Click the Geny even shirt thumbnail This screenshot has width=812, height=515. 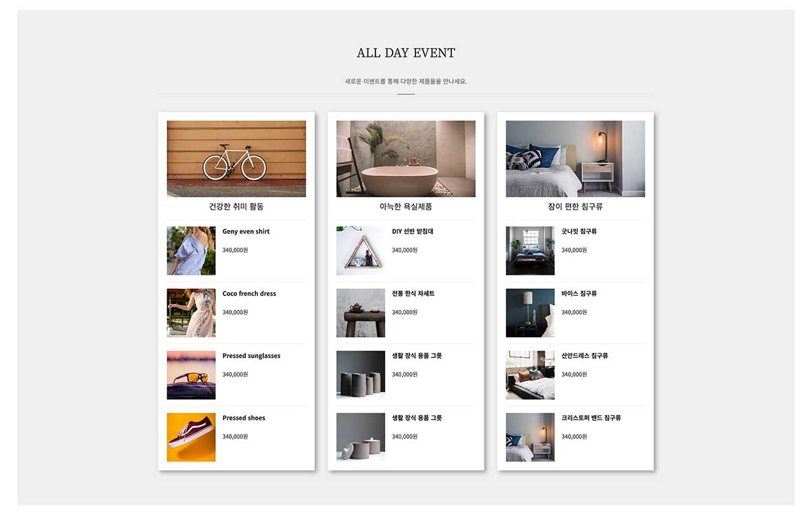point(191,251)
